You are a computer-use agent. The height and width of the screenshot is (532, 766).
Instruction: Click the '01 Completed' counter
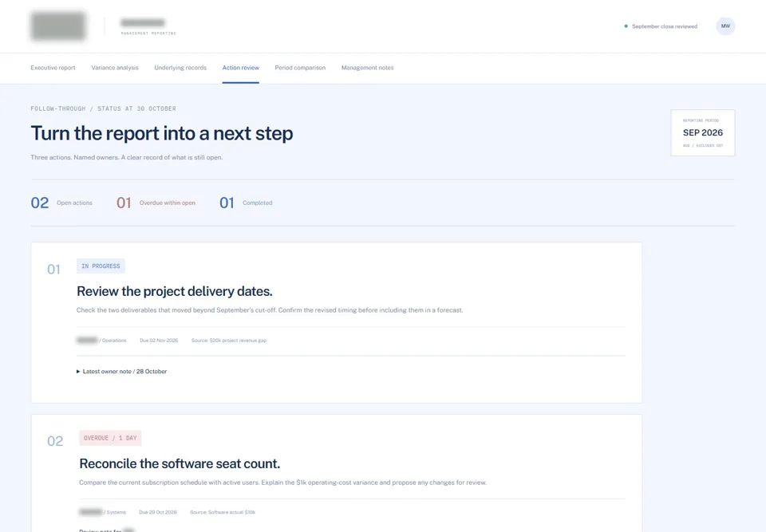click(246, 203)
